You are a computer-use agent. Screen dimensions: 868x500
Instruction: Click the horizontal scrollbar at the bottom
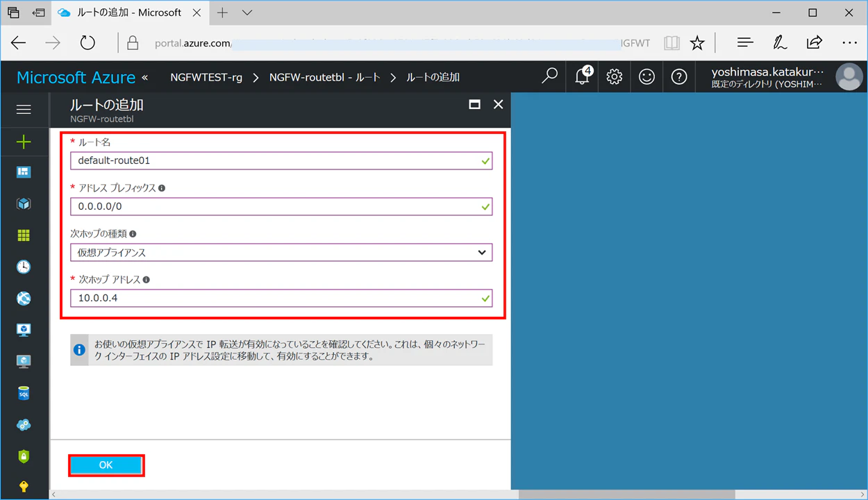coord(627,494)
